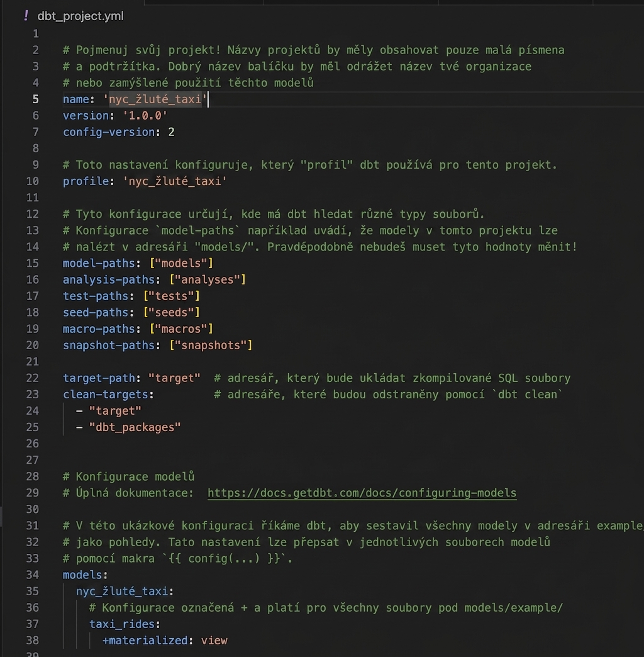Viewport: 644px width, 657px height.
Task: Click line number 15 in the gutter
Action: tap(32, 263)
